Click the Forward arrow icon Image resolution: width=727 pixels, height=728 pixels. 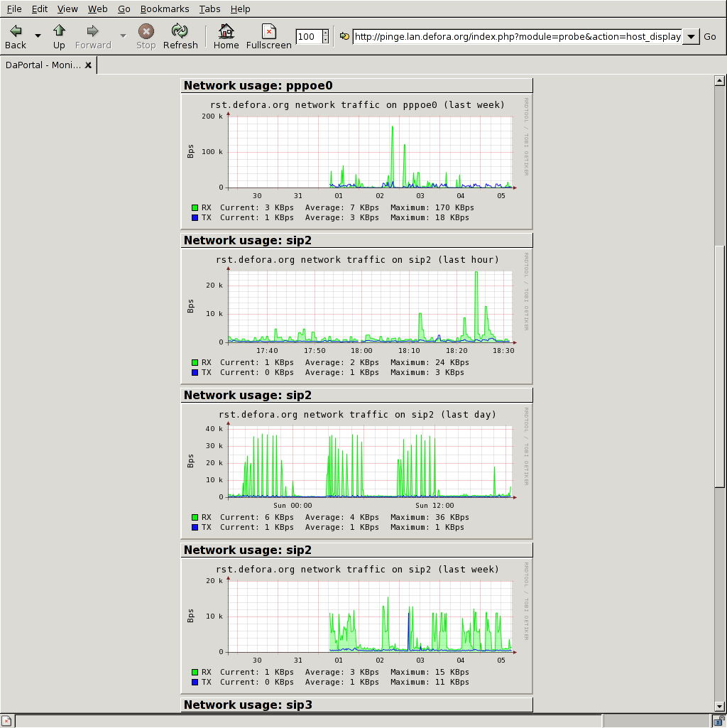(92, 31)
